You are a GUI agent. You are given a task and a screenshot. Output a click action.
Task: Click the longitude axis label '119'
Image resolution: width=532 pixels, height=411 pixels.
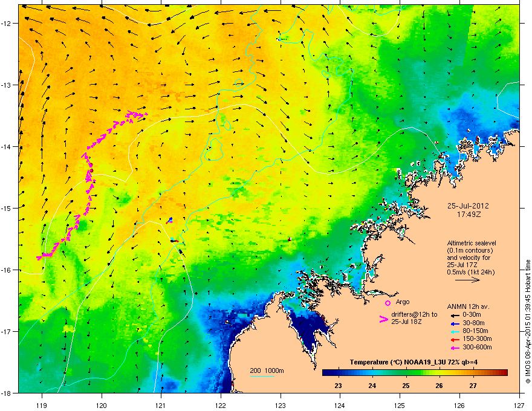[42, 405]
